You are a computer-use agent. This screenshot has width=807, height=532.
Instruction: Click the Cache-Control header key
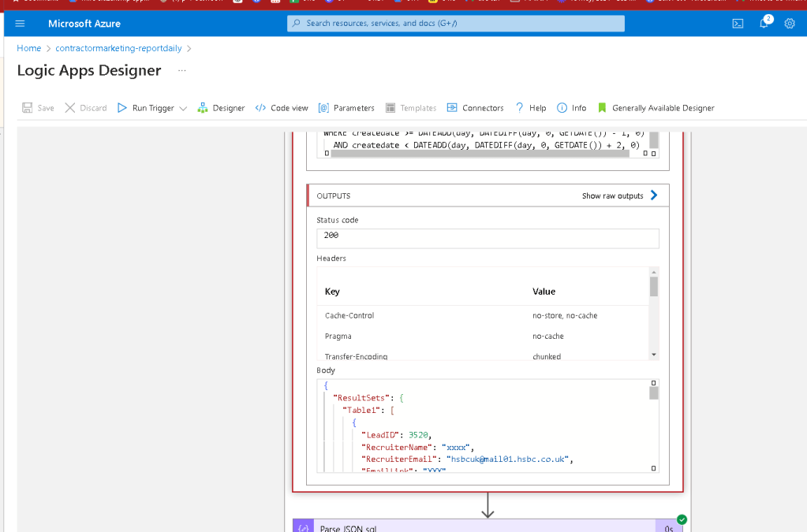pyautogui.click(x=349, y=315)
